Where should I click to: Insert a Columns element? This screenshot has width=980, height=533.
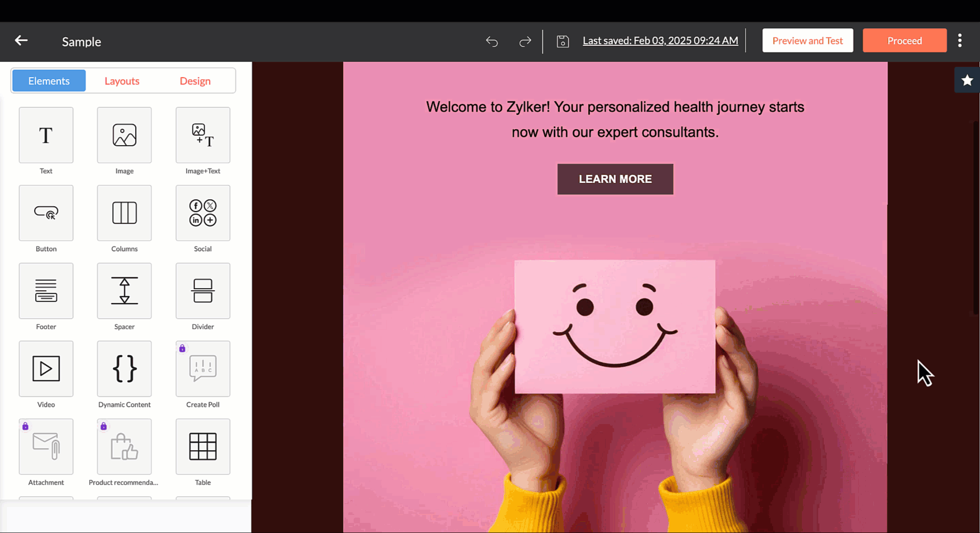pyautogui.click(x=124, y=213)
